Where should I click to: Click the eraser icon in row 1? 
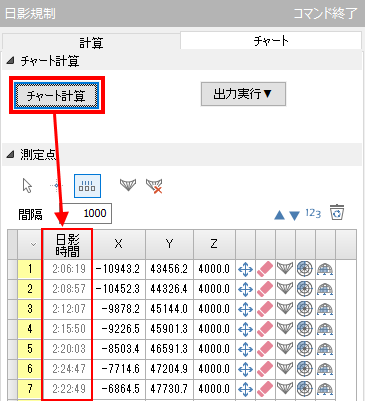coord(265,269)
